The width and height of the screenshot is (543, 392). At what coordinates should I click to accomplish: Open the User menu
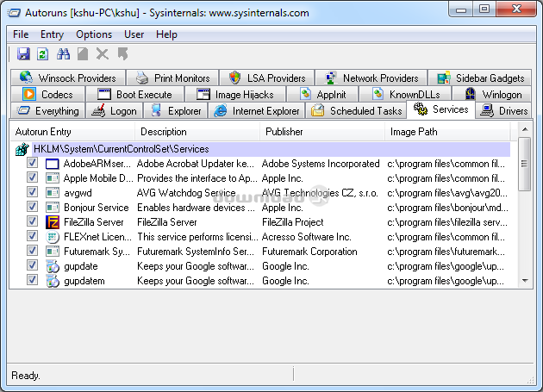pyautogui.click(x=134, y=34)
